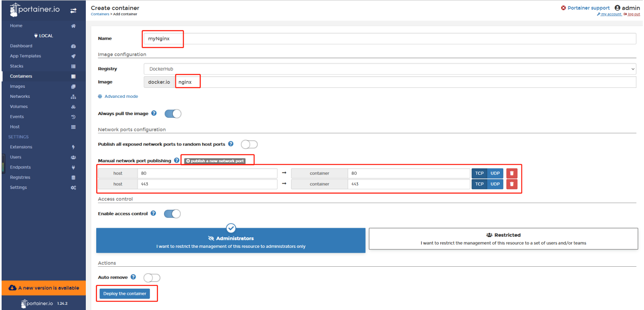Click the Dashboard gauge icon

coord(73,46)
